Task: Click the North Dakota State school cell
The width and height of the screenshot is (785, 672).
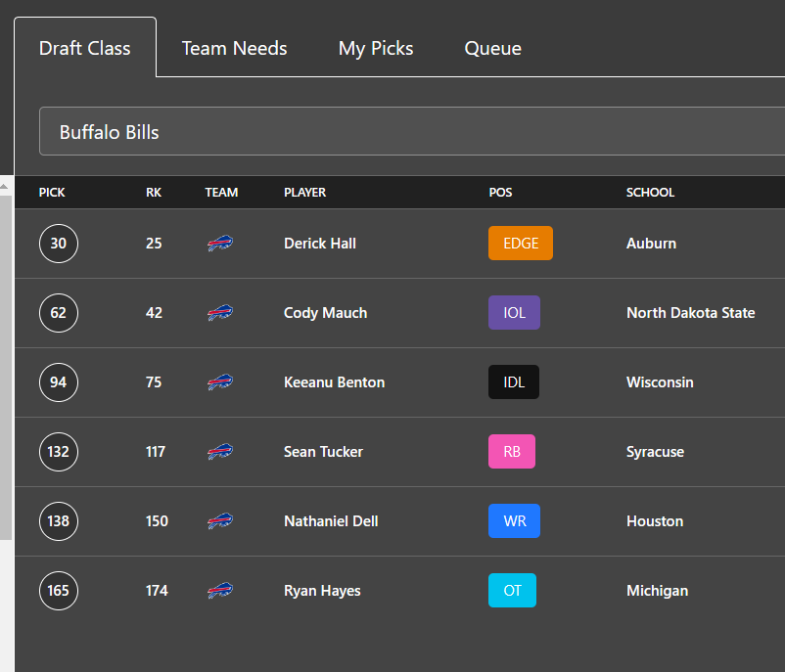Action: pos(691,313)
